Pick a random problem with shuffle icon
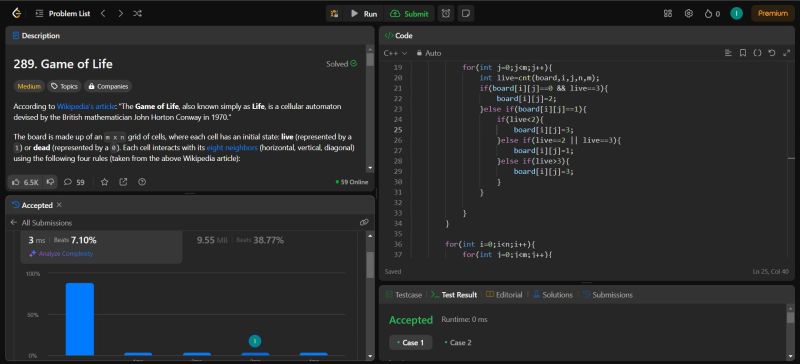The image size is (800, 364). pos(137,14)
